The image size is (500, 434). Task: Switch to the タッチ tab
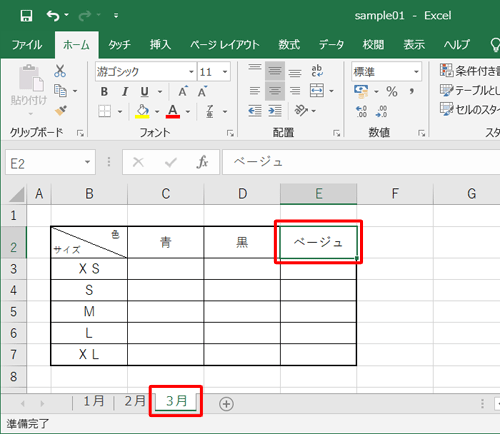coord(119,45)
